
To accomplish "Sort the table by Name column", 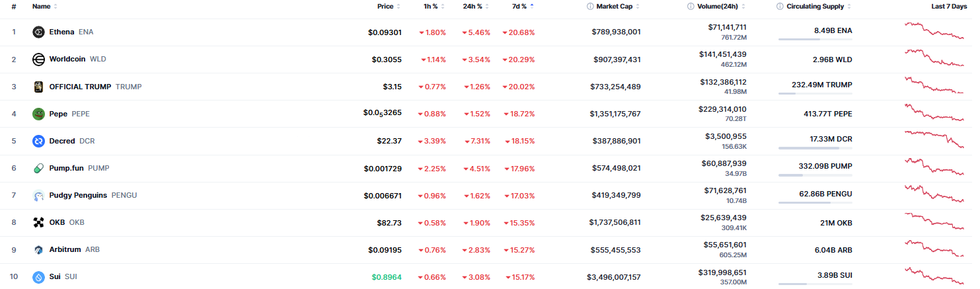I will point(42,7).
